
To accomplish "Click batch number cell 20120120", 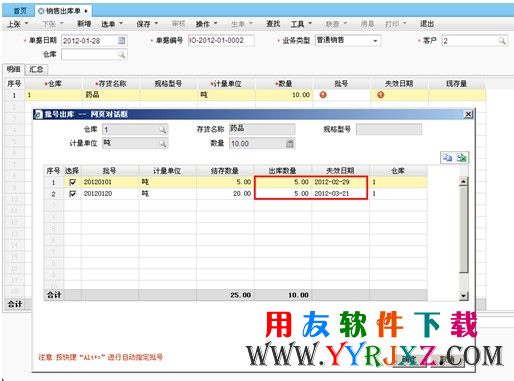I will 110,194.
